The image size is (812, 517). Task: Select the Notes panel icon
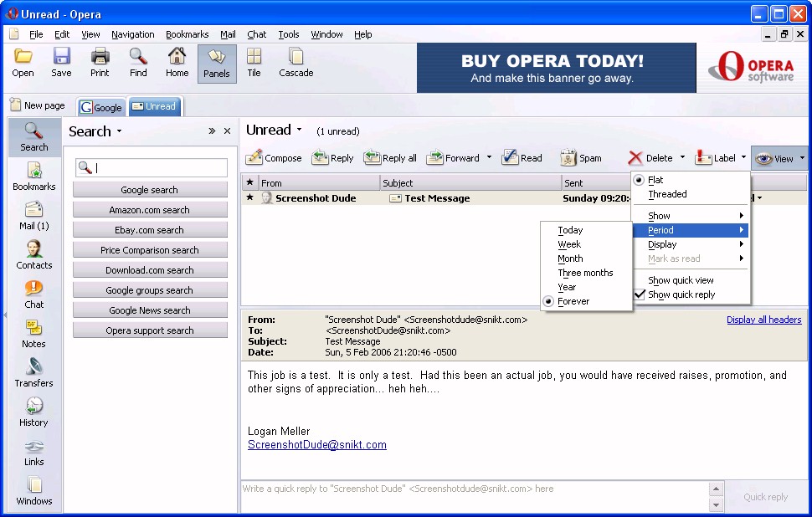(x=33, y=328)
